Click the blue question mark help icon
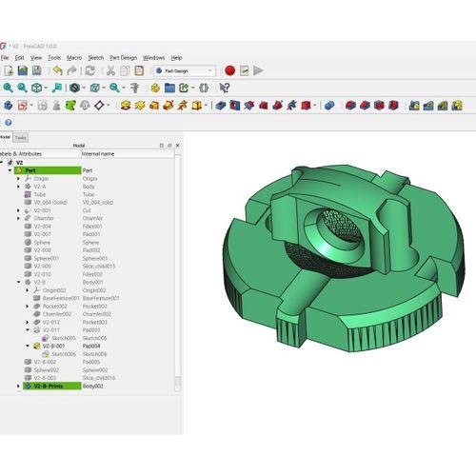This screenshot has width=476, height=476. (9, 123)
